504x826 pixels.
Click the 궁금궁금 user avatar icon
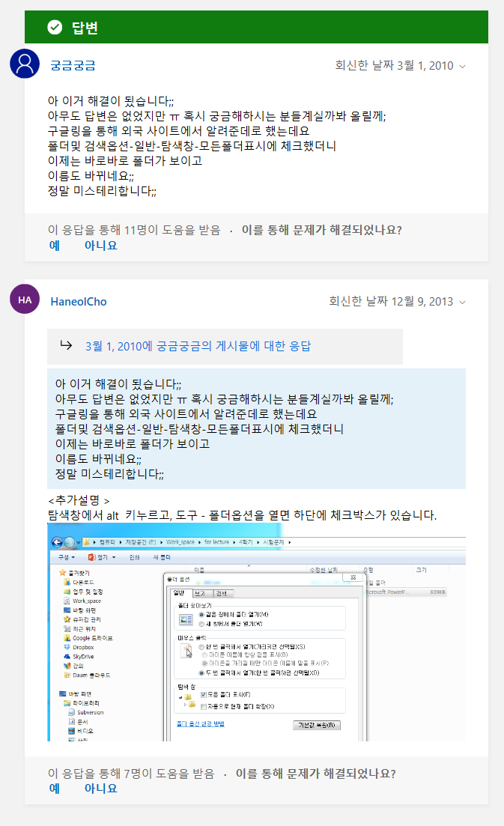click(25, 64)
